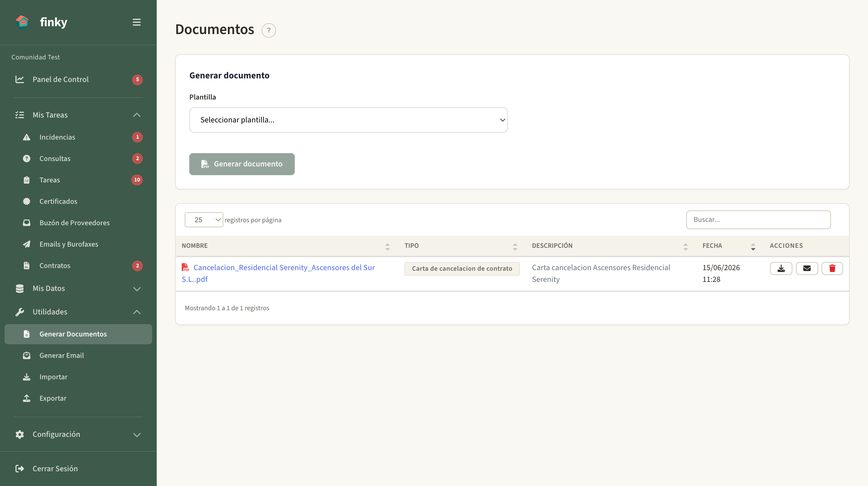This screenshot has width=868, height=486.
Task: Click the Importar download icon
Action: pos(27,377)
